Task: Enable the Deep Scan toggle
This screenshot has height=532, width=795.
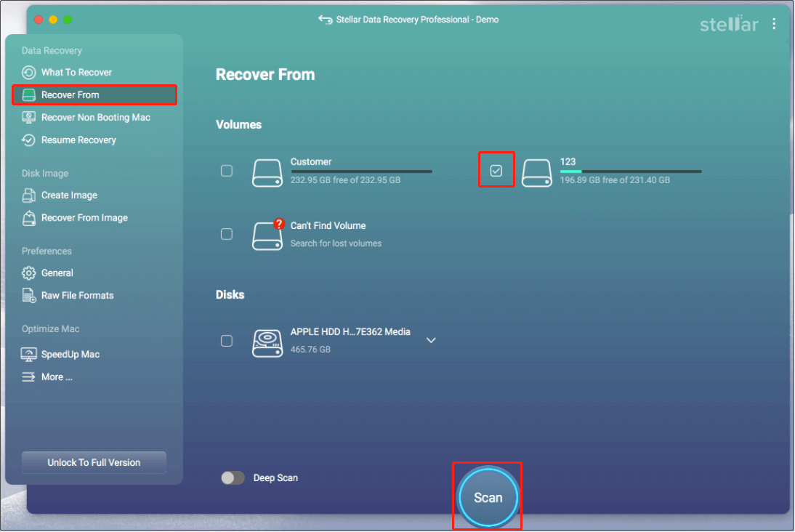Action: pos(233,477)
